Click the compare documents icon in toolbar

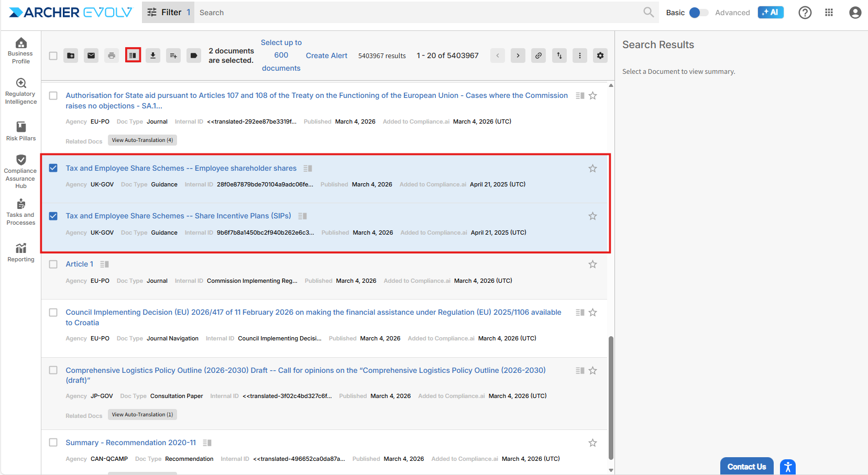(x=133, y=56)
